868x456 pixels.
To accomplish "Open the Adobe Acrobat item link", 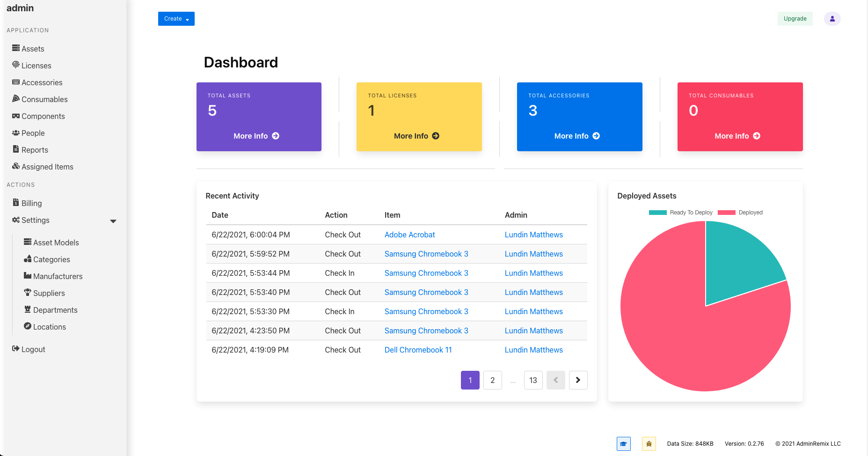I will click(410, 235).
